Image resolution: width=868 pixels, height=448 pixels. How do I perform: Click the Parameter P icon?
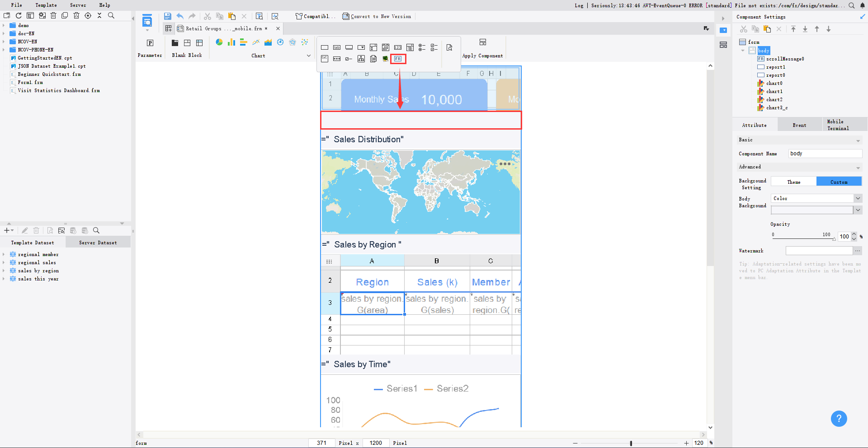pos(150,43)
